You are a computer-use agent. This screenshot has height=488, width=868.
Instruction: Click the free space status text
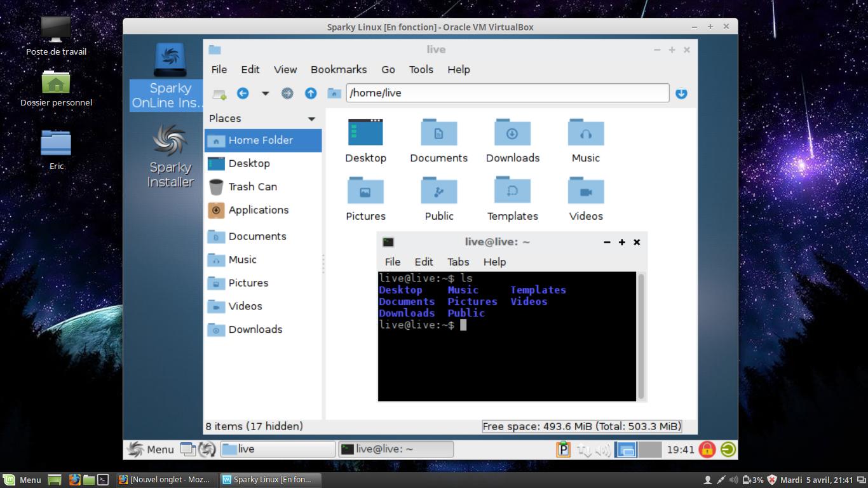point(581,426)
